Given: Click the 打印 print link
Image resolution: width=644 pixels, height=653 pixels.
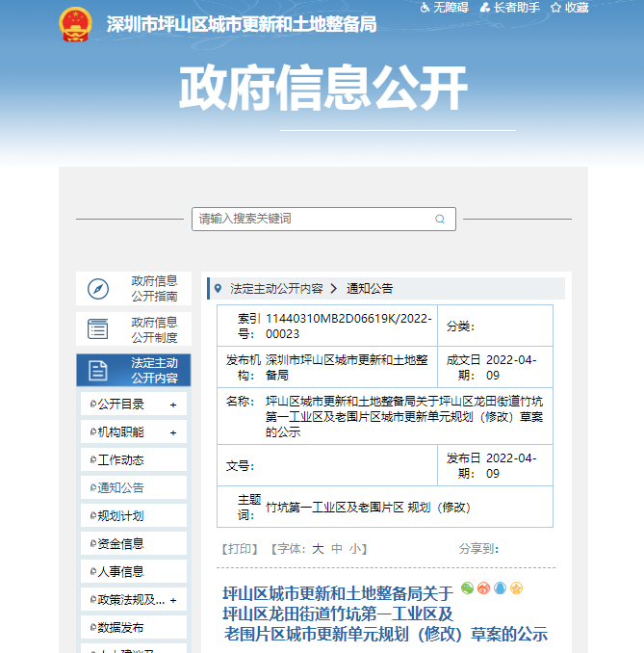Looking at the screenshot, I should (240, 549).
